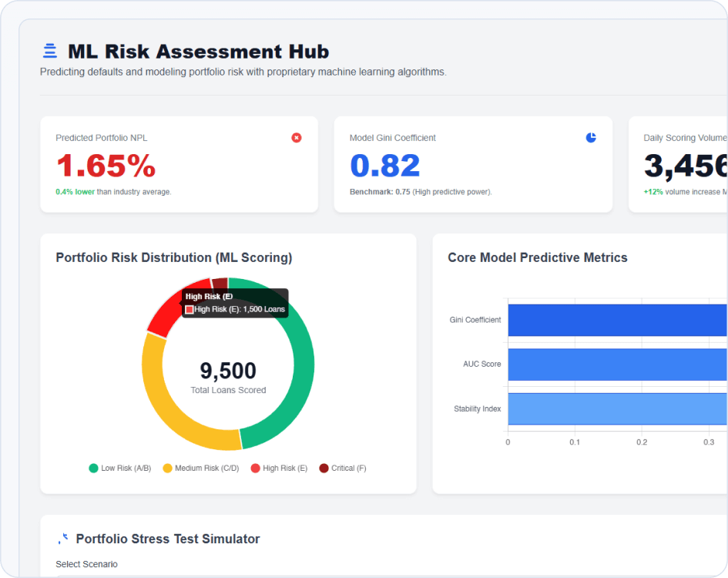Click the green Low Risk (A/B) legend dot

click(92, 468)
